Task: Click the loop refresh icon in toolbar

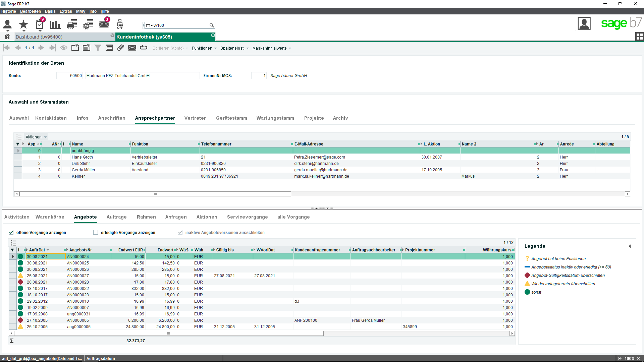Action: [144, 48]
